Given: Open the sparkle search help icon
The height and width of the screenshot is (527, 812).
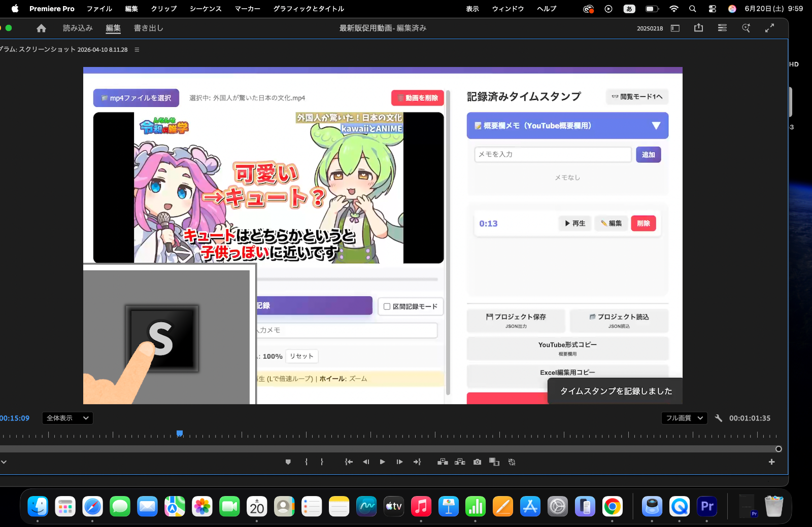Looking at the screenshot, I should [x=746, y=28].
